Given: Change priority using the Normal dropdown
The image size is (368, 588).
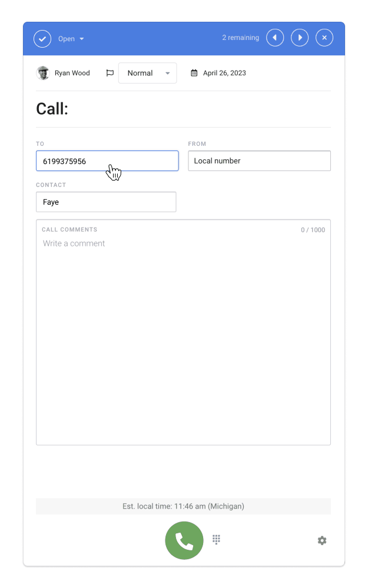Looking at the screenshot, I should (147, 72).
